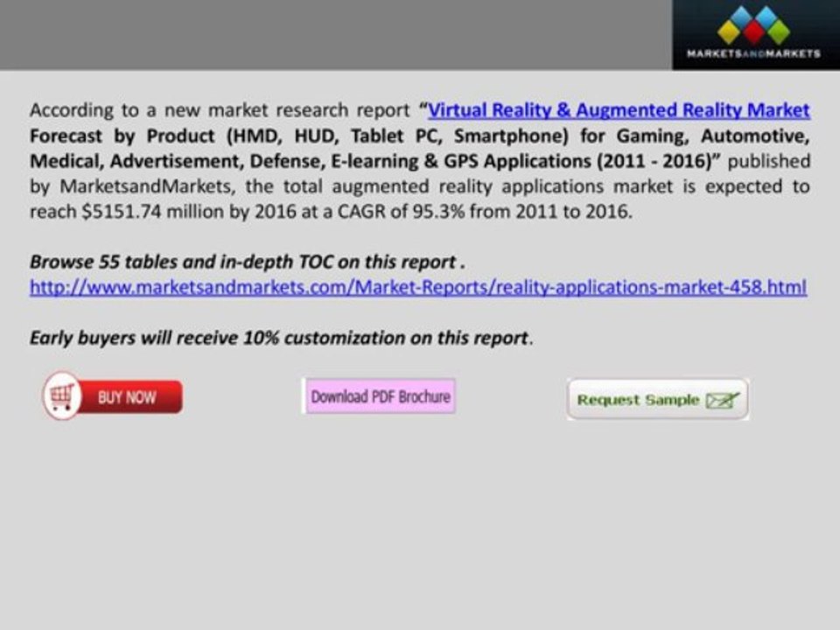The width and height of the screenshot is (840, 630).
Task: Click the text "Browse 55 tables and in-depth TOC on this report"
Action: point(242,262)
